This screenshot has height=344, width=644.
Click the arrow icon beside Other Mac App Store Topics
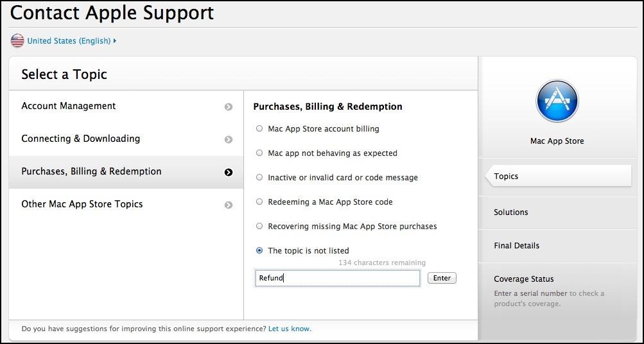point(229,205)
